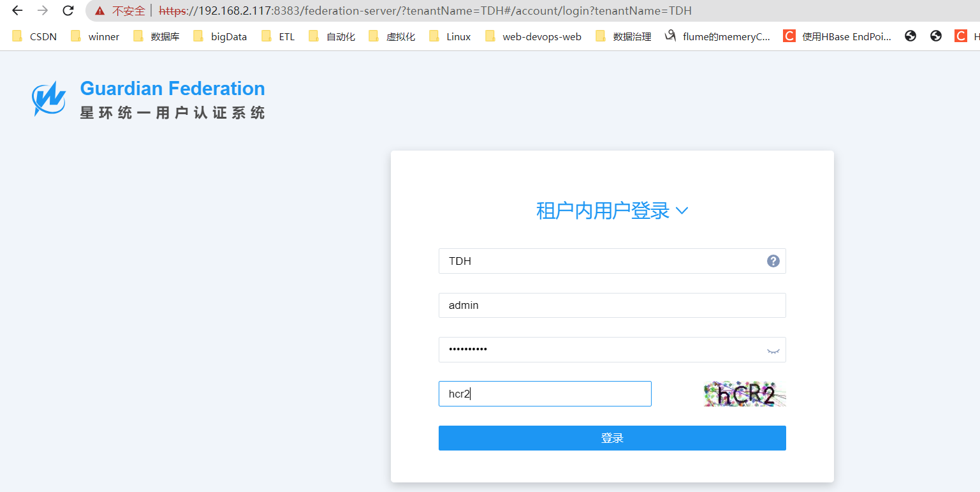Open the second globe icon bookmark
980x492 pixels.
pos(936,36)
